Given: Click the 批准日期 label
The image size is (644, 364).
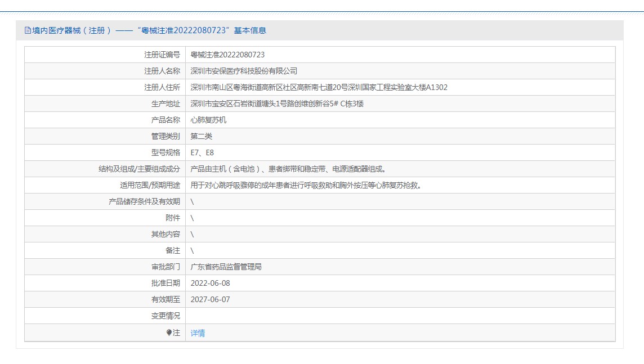Looking at the screenshot, I should (166, 283).
